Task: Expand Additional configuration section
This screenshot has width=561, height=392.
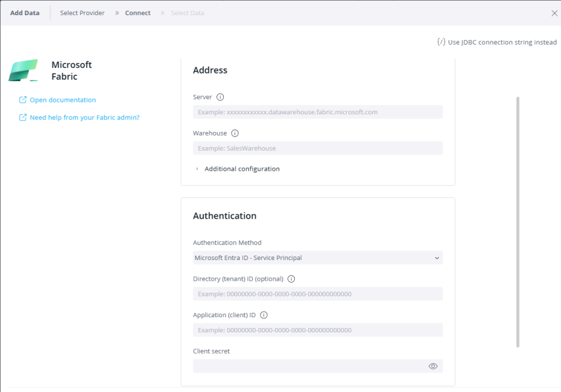Action: coord(238,168)
